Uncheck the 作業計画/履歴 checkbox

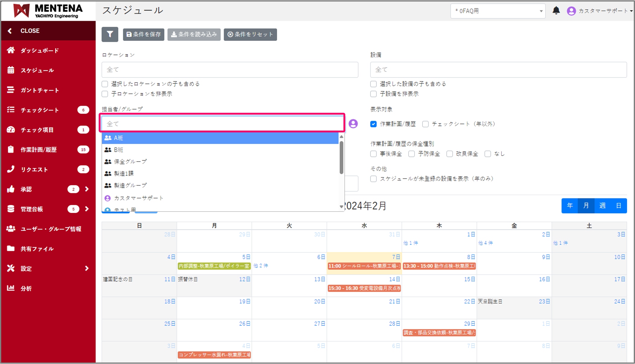coord(373,124)
